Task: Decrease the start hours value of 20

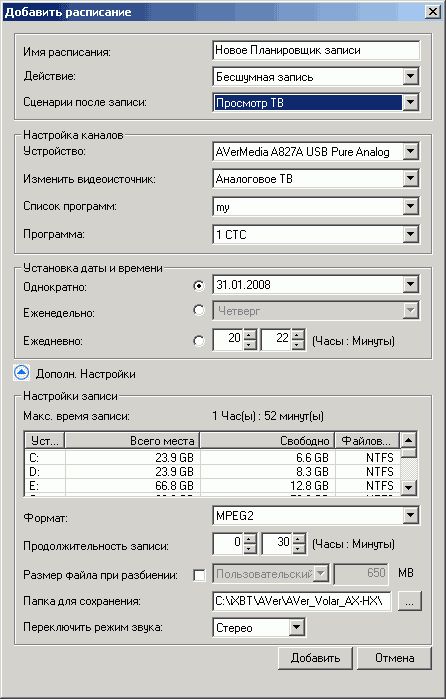Action: coord(251,345)
